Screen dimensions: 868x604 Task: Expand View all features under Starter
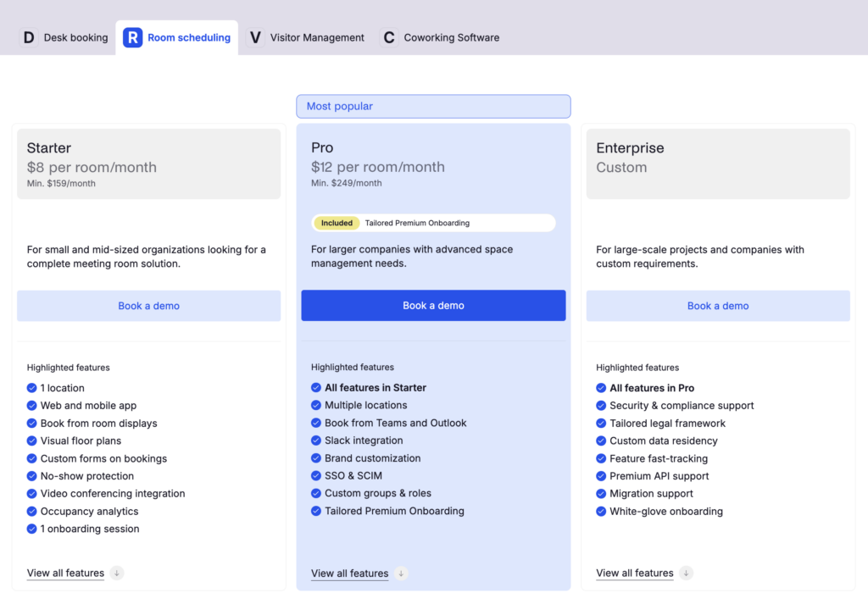coord(65,573)
